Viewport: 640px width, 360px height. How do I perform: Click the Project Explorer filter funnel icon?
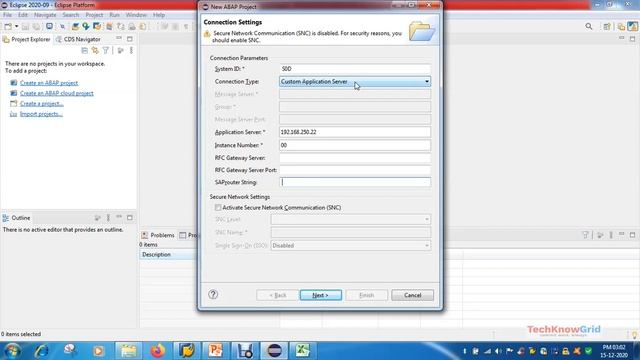coord(106,50)
